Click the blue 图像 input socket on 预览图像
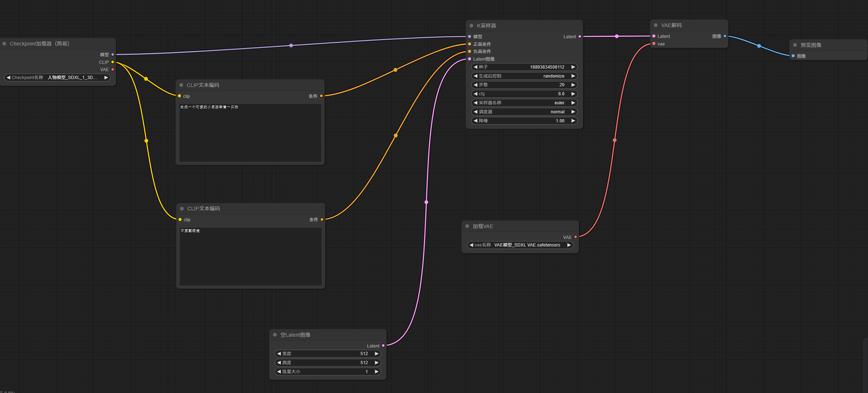 pos(793,56)
